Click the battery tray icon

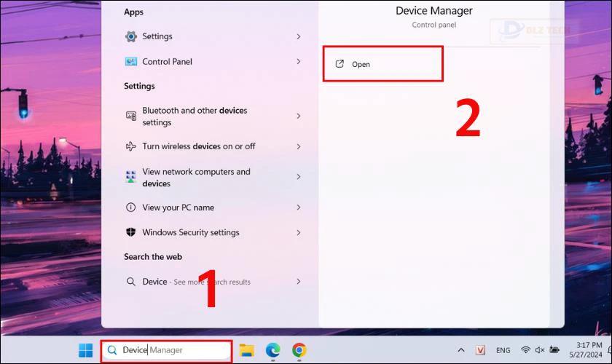[554, 349]
